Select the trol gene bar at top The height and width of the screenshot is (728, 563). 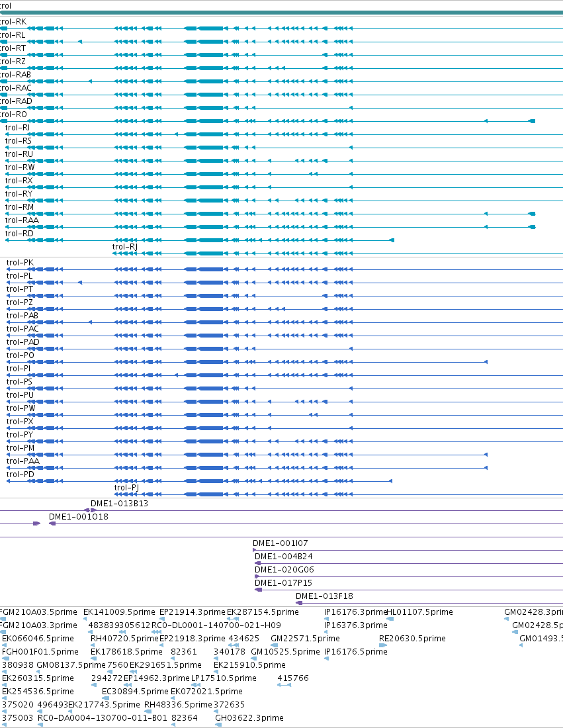pyautogui.click(x=281, y=13)
